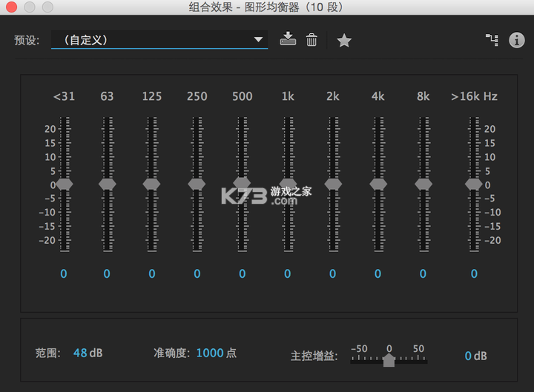The image size is (534, 392).
Task: Click the 500 Hz band slider handle
Action: (242, 183)
